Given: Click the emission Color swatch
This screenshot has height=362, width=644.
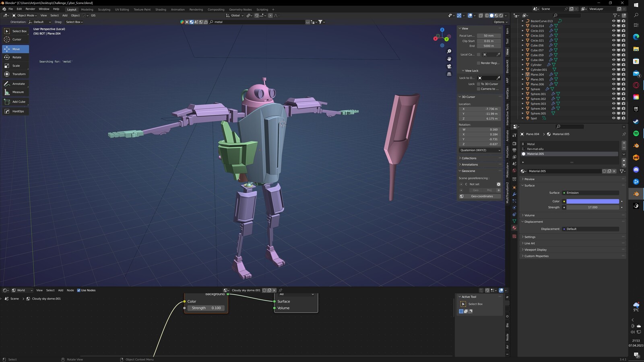Looking at the screenshot, I should tap(592, 201).
